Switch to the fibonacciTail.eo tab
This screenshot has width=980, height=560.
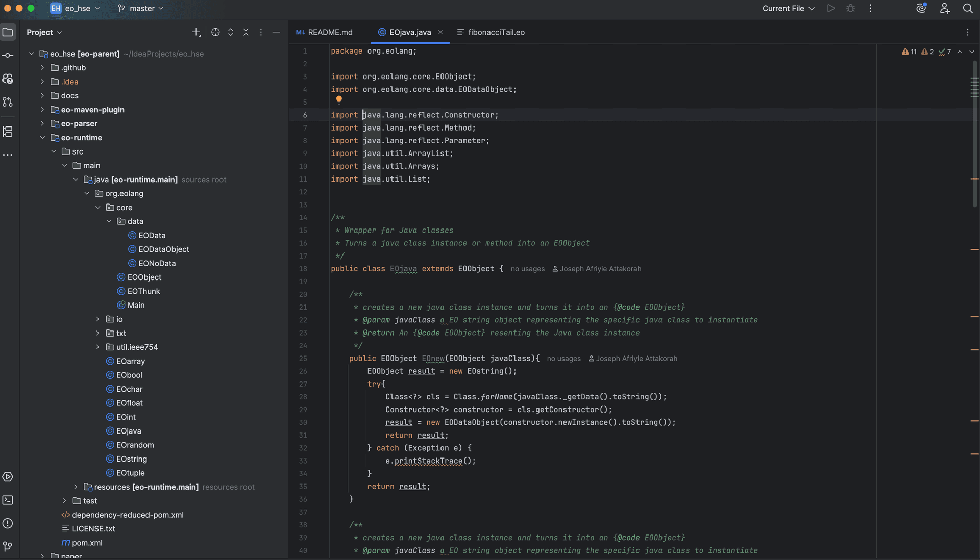496,32
